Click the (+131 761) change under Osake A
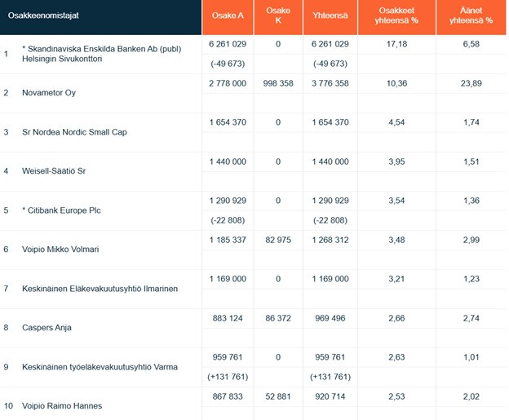509x420 pixels. point(228,377)
